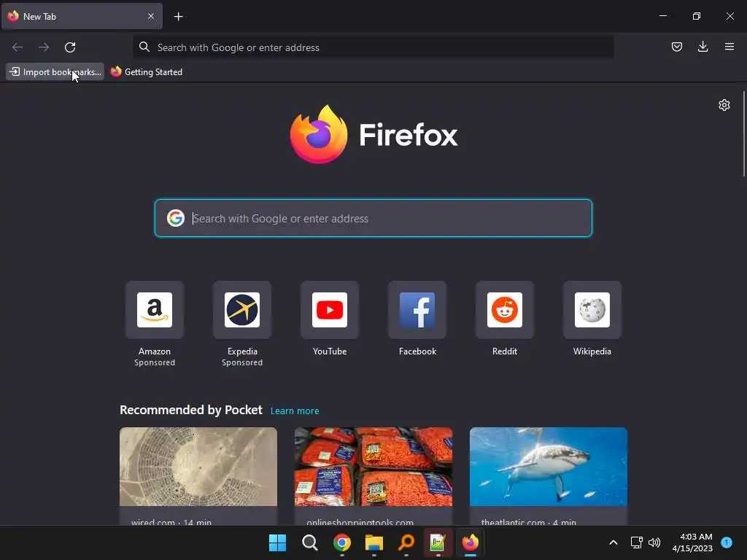
Task: Expand hidden system tray icons chevron
Action: [614, 542]
